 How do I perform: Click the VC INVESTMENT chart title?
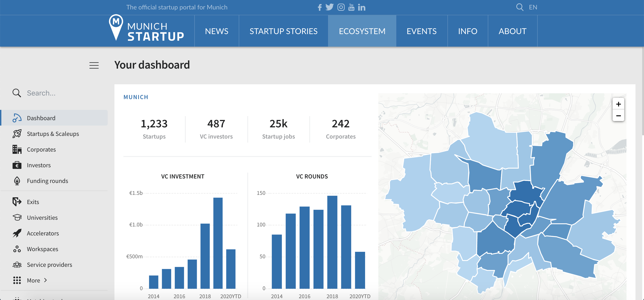(x=182, y=176)
